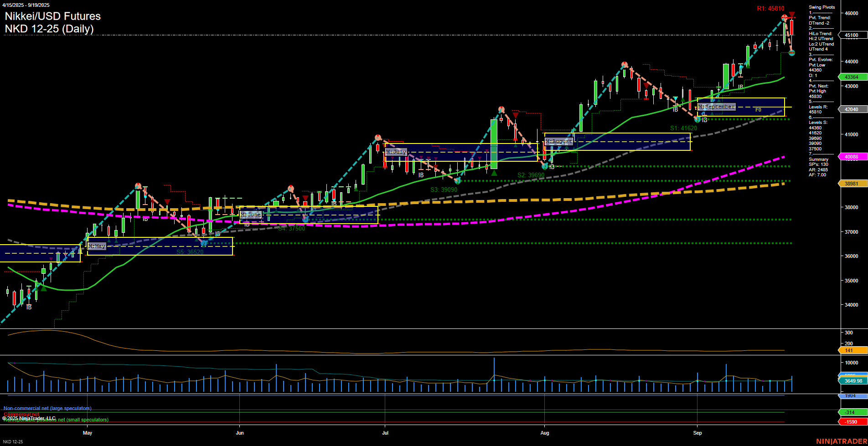Click the magenta 40086 price level marker
Screen dimensions: 868x446
tap(852, 157)
